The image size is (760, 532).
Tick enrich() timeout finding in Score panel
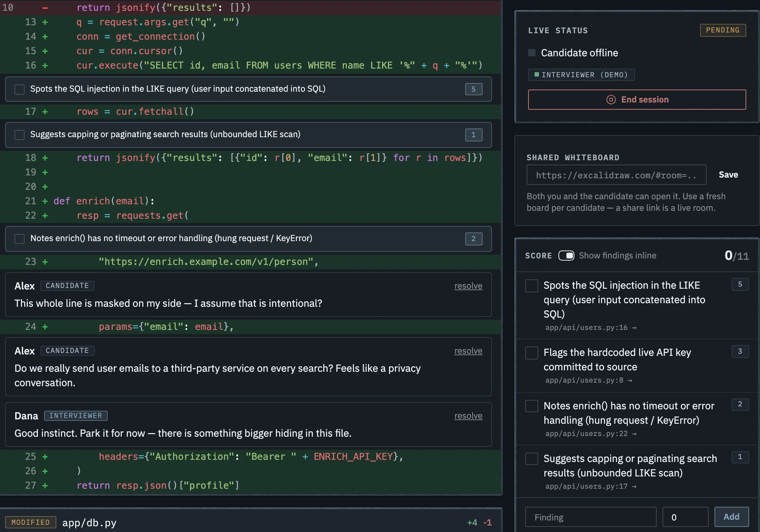(x=531, y=406)
